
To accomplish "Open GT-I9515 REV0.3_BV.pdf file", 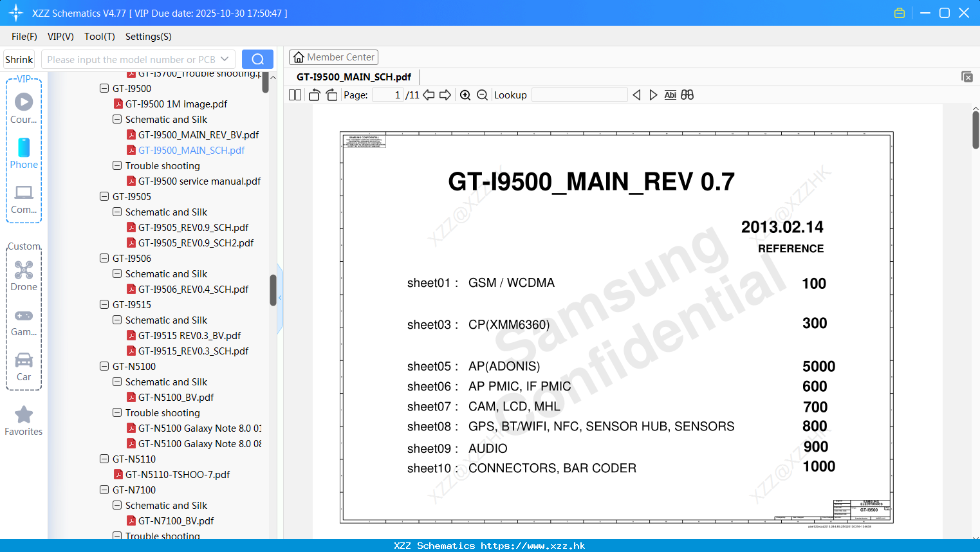I will click(x=189, y=335).
